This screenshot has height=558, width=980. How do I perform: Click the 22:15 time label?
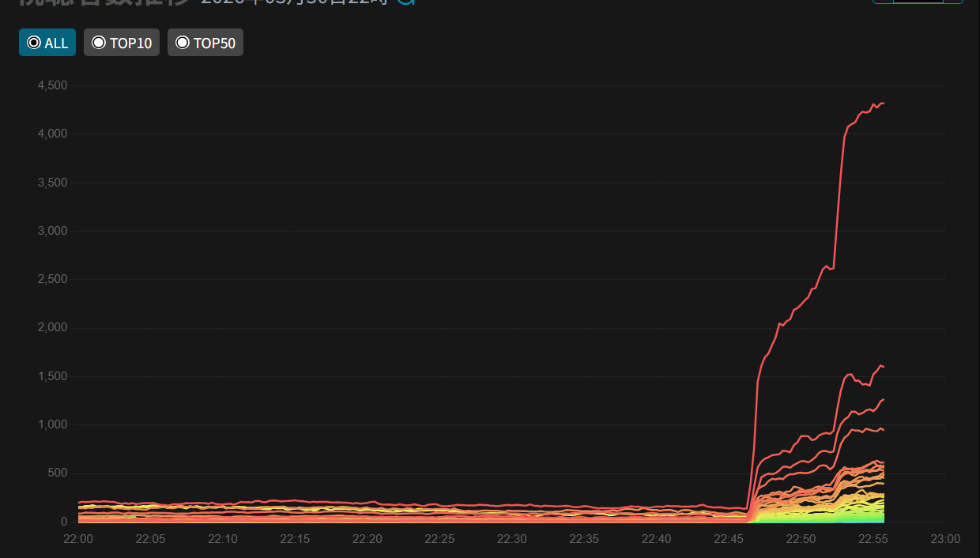[295, 539]
